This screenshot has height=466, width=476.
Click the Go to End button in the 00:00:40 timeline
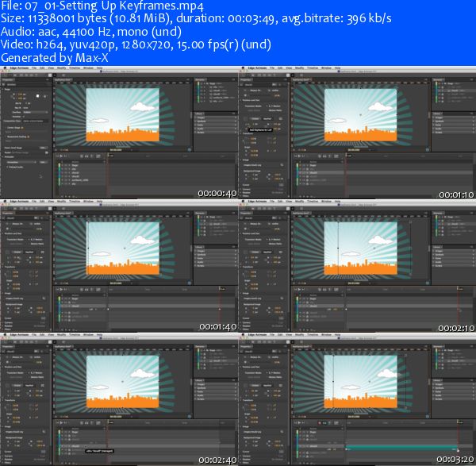(x=65, y=156)
